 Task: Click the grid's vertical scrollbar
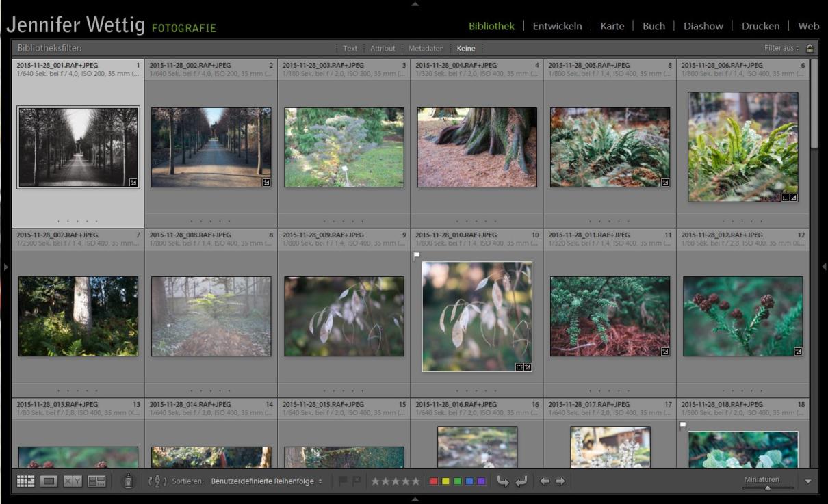(814, 103)
